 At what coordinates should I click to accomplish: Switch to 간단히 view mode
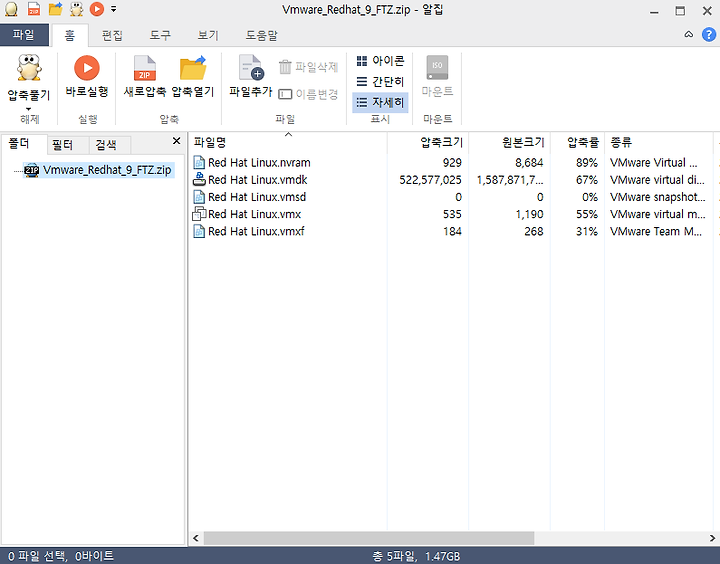pyautogui.click(x=380, y=81)
